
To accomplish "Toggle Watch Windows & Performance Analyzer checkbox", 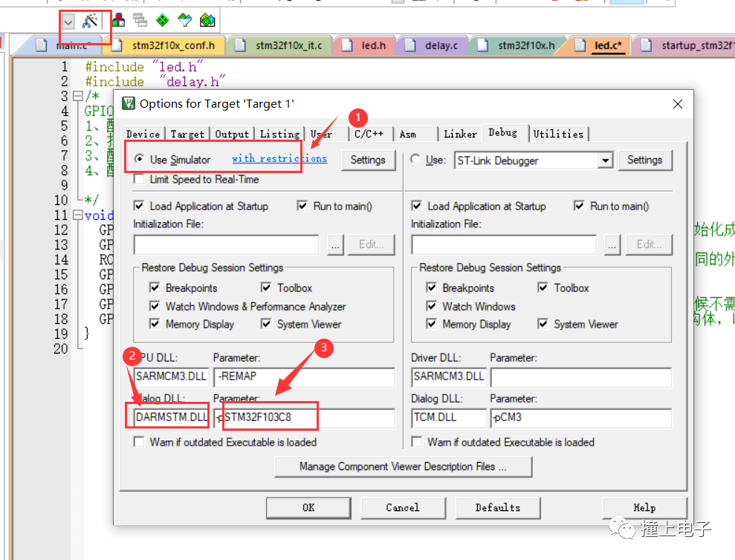I will tap(155, 306).
